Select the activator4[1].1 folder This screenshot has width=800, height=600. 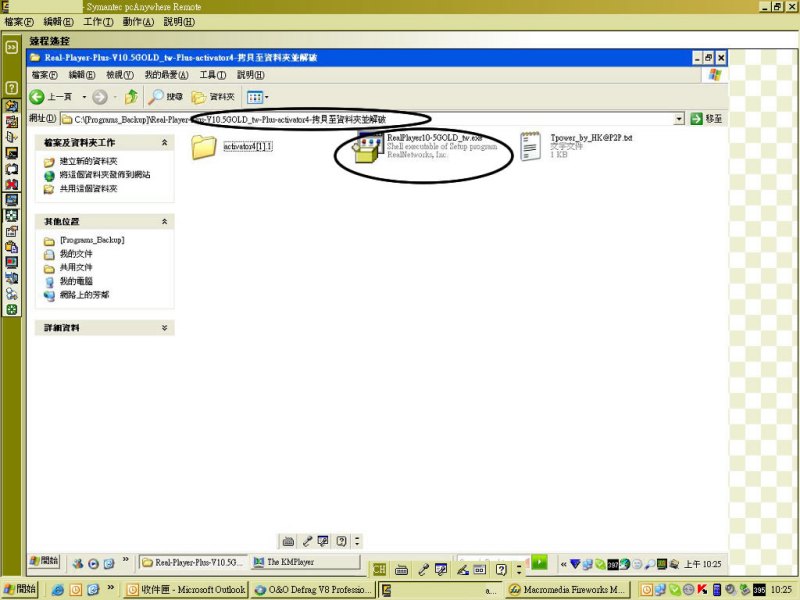pyautogui.click(x=232, y=146)
